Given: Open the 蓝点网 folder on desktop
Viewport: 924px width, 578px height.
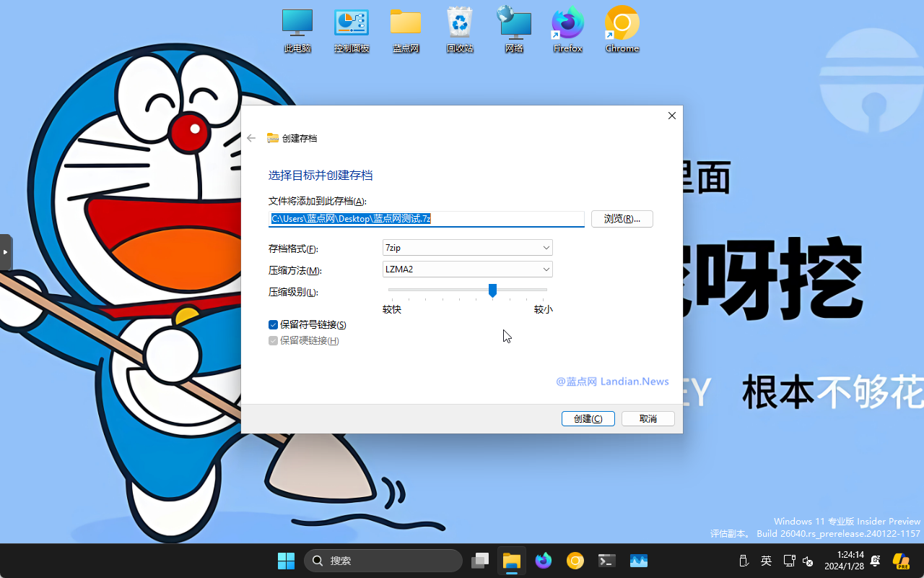Looking at the screenshot, I should coord(406,30).
